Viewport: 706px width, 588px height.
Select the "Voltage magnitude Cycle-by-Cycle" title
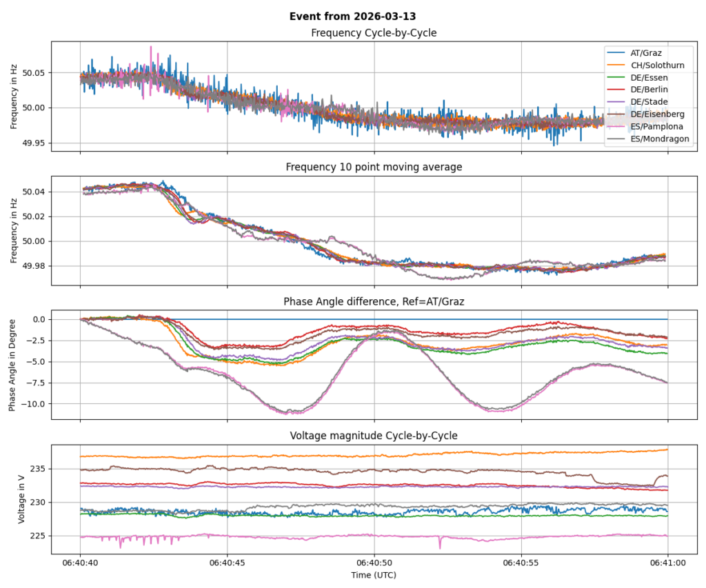coord(374,435)
